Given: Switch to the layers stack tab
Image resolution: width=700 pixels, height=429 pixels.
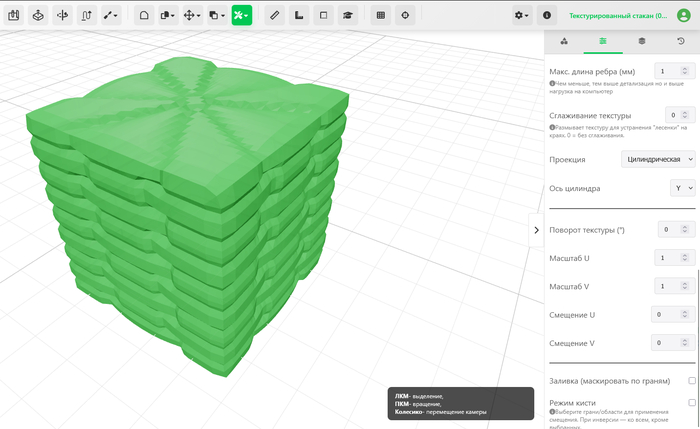Looking at the screenshot, I should click(x=642, y=41).
